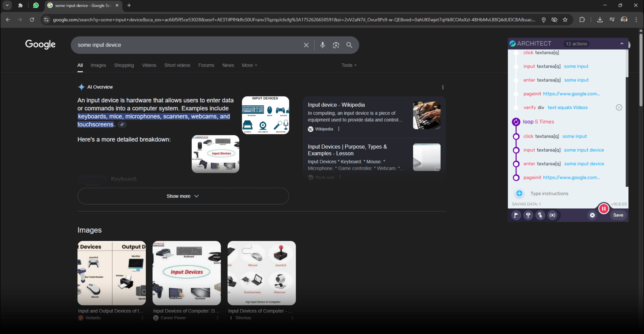Click the blue plus add-step icon
The height and width of the screenshot is (334, 644).
tap(519, 193)
